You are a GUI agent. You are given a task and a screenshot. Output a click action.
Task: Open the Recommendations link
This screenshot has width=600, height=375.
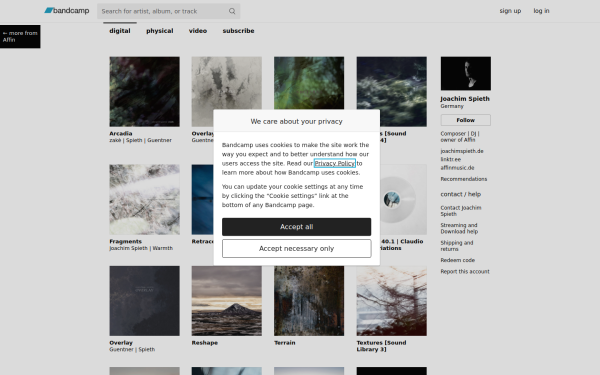[463, 179]
